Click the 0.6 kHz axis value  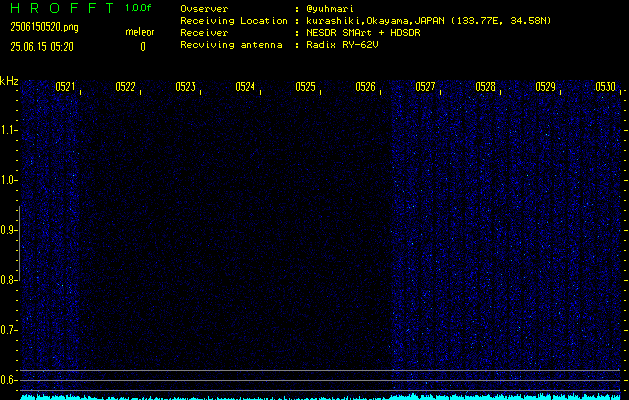(7, 380)
